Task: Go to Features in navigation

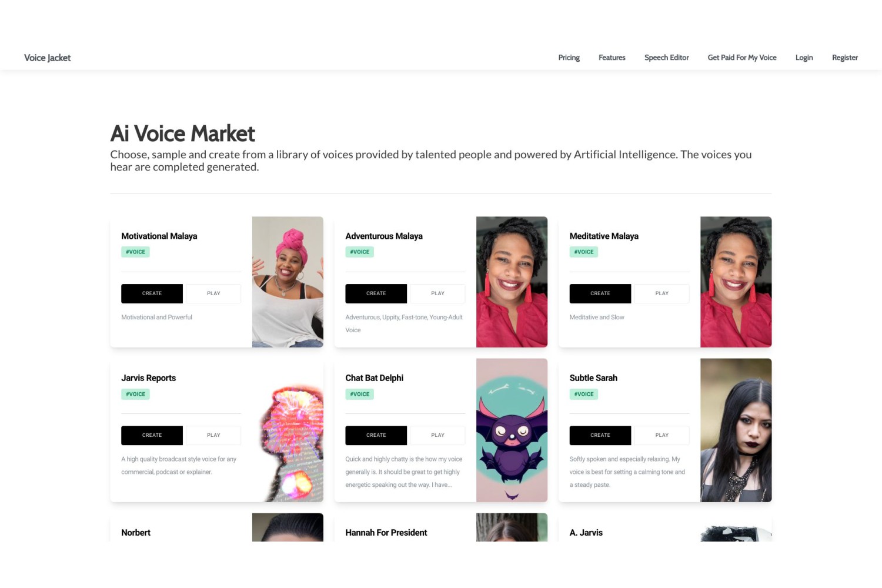Action: [612, 58]
